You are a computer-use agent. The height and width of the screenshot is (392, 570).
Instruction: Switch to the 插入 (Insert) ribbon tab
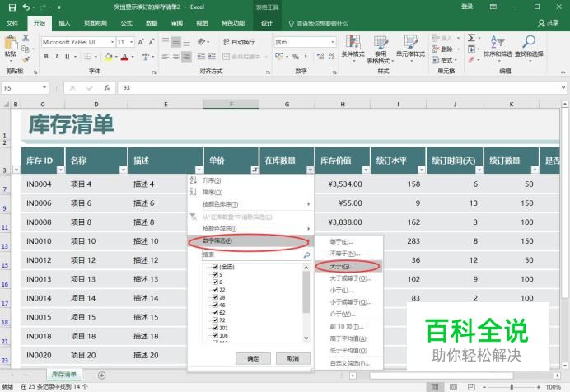[x=64, y=23]
